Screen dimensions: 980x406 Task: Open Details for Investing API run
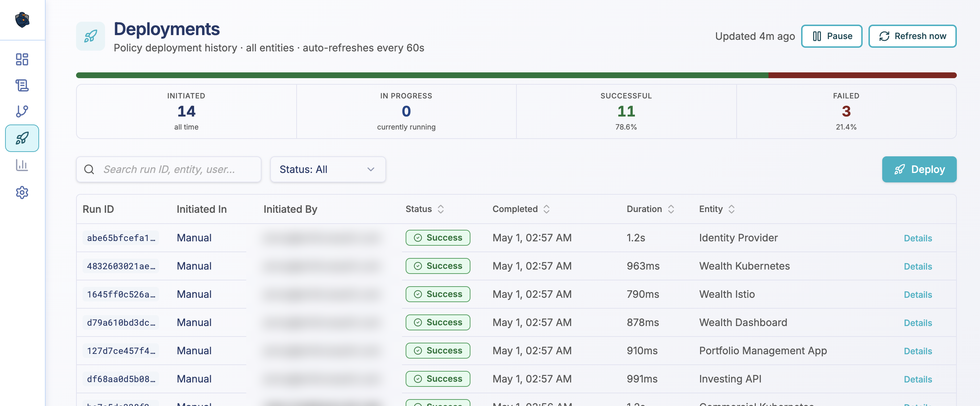pos(918,379)
